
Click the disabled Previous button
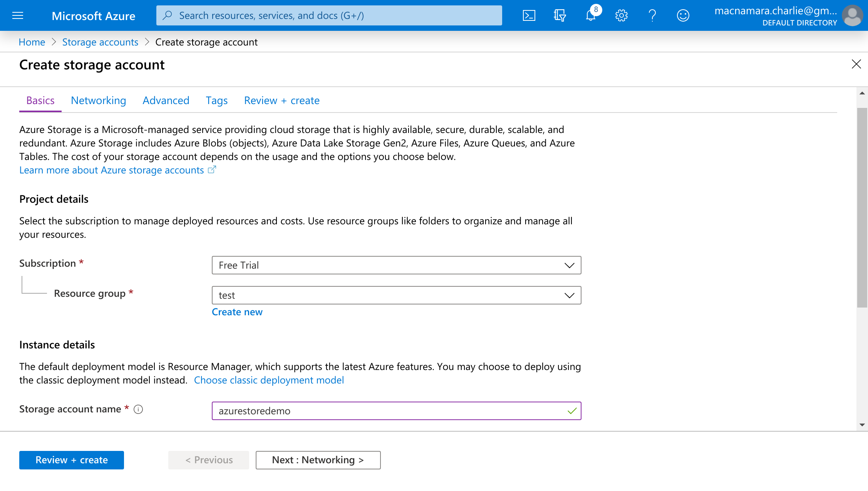[x=209, y=460]
